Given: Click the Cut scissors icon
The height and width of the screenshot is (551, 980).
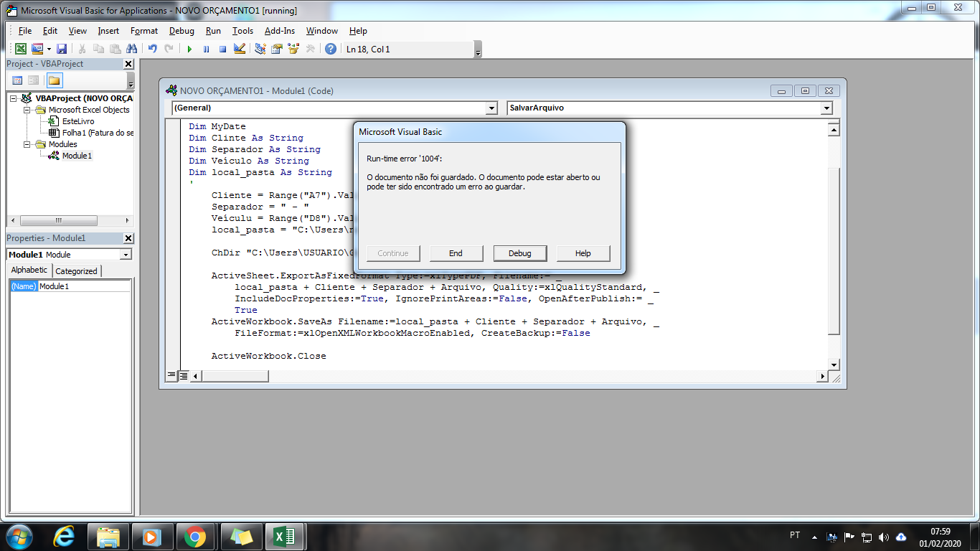Looking at the screenshot, I should [x=83, y=49].
